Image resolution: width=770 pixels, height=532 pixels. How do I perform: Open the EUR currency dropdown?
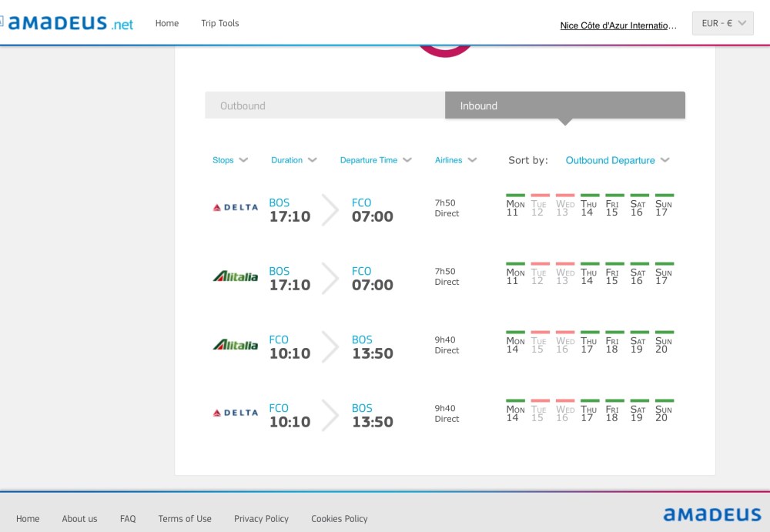point(722,24)
